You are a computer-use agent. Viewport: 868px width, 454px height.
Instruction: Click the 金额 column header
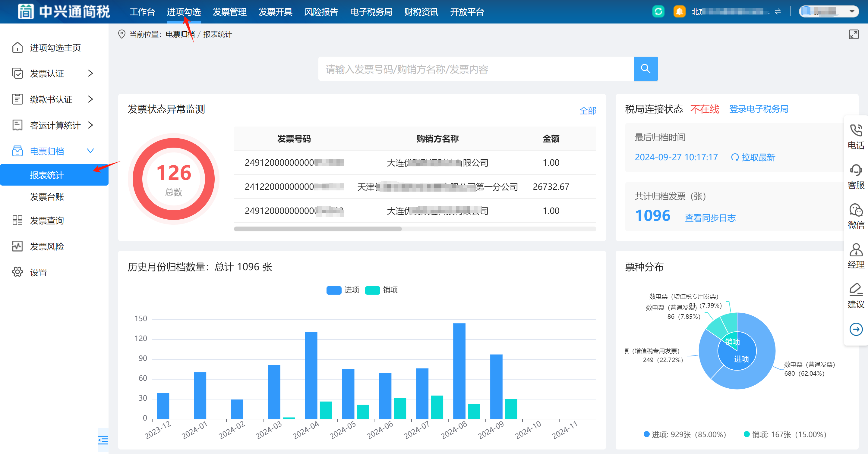pos(551,138)
